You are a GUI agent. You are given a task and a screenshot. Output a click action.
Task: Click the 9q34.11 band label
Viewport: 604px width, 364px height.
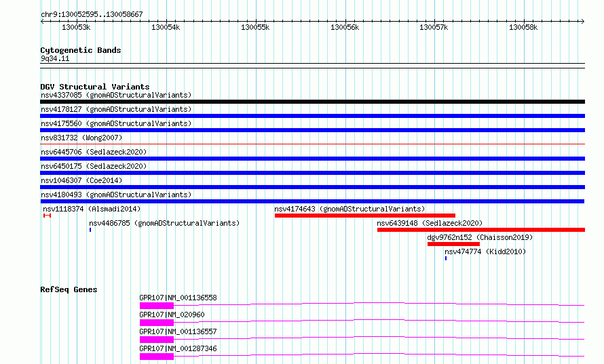click(x=55, y=58)
